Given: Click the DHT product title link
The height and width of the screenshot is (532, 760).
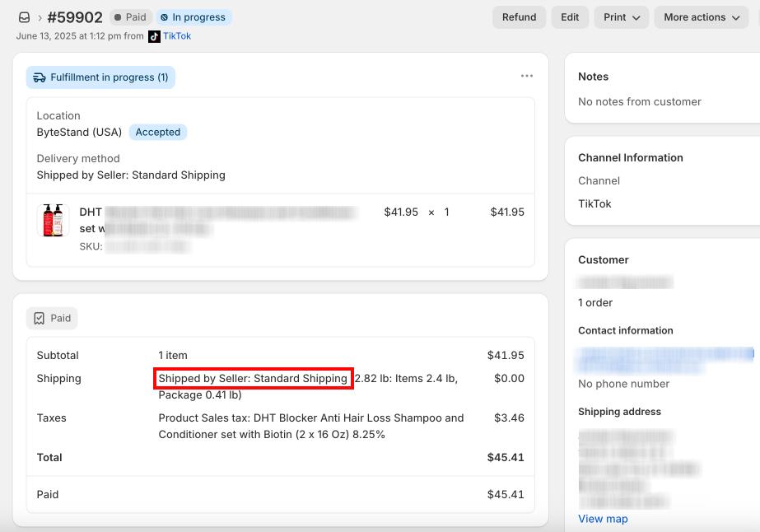Looking at the screenshot, I should click(218, 220).
